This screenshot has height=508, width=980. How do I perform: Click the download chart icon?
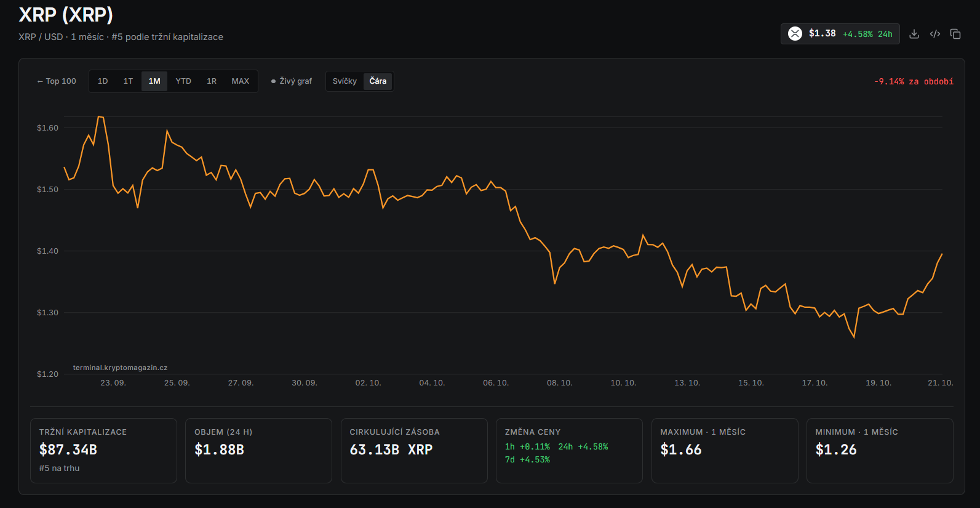coord(914,34)
